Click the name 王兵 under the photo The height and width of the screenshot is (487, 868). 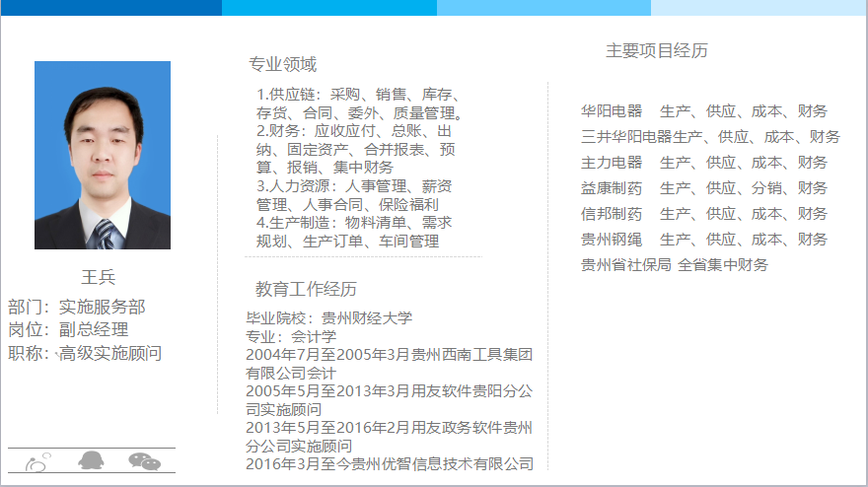pos(98,277)
